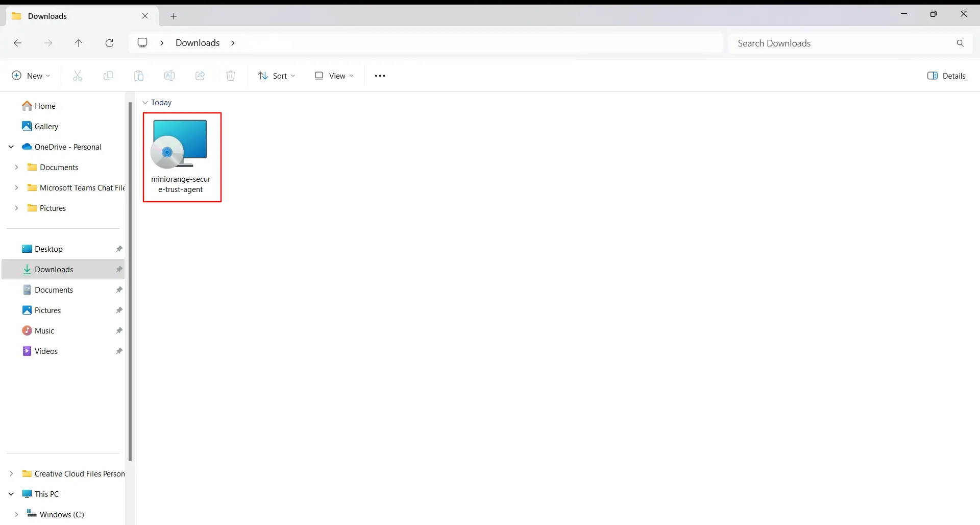Click the Cut icon in toolbar
Screen dimensions: 980x525
(78, 76)
